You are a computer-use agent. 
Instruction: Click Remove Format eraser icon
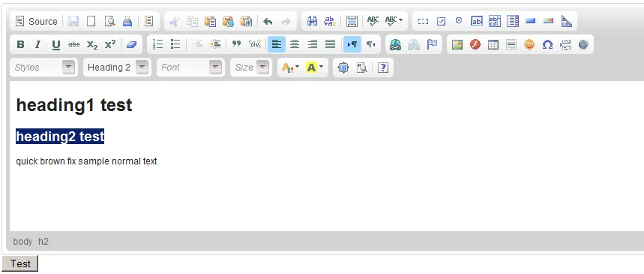pos(131,44)
